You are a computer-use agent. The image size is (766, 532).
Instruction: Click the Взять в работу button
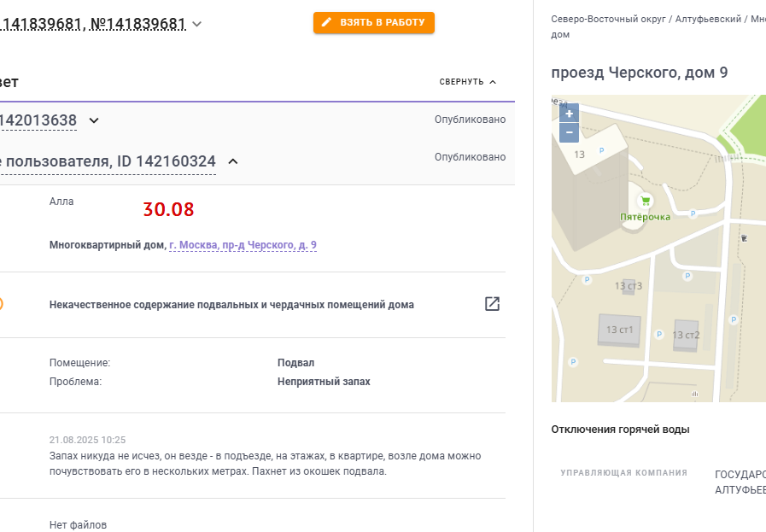(x=374, y=22)
